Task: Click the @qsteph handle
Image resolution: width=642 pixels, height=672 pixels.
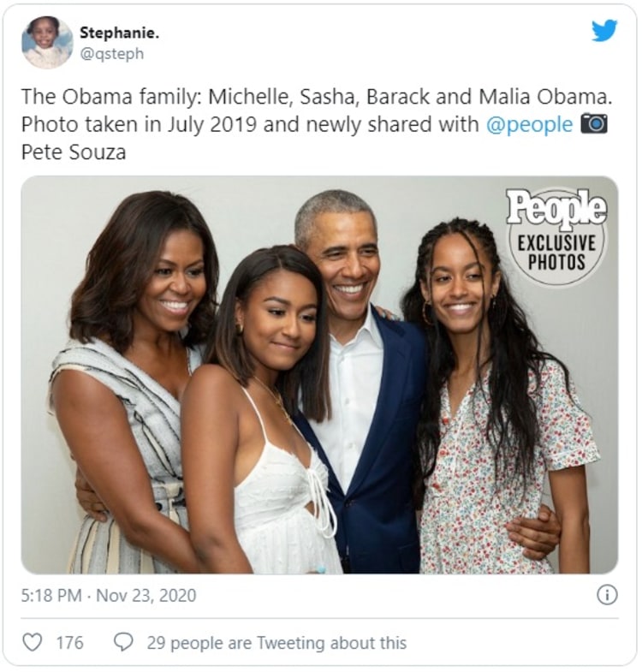Action: [x=111, y=54]
